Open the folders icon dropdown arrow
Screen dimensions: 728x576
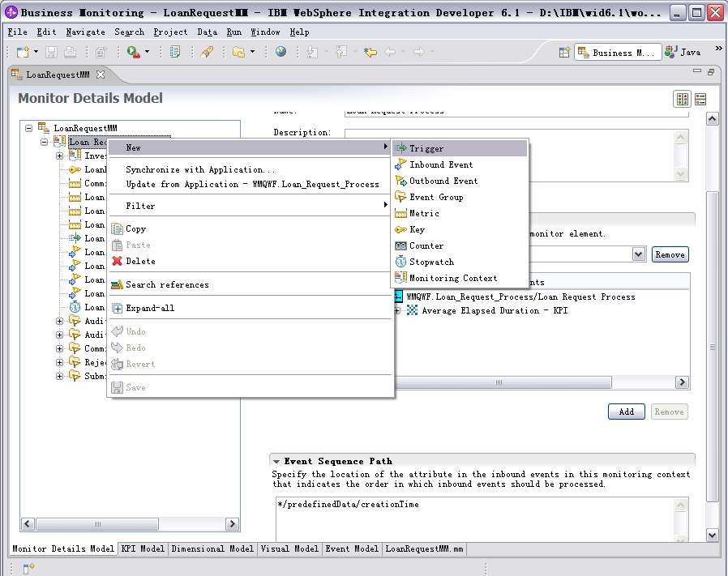coord(253,52)
